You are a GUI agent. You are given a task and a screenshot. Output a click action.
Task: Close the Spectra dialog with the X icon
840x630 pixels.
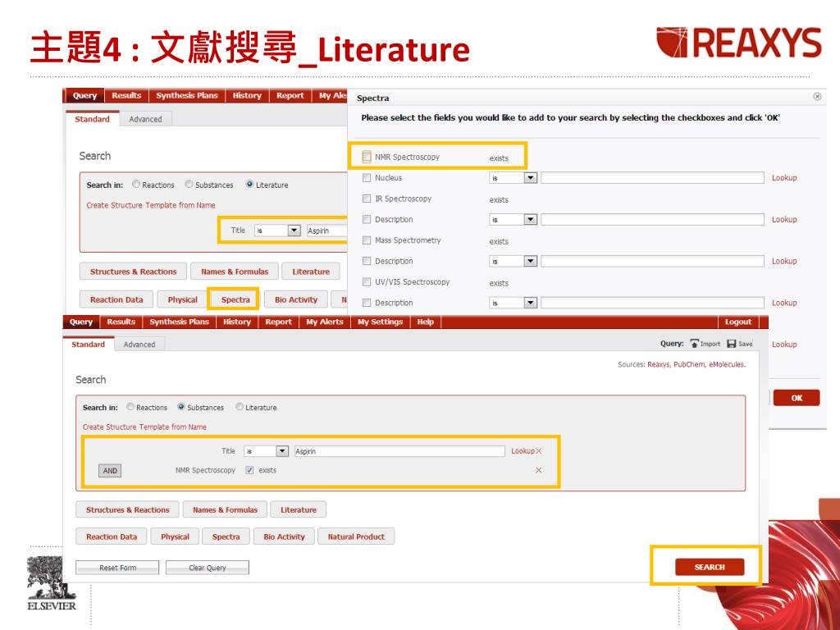point(817,97)
